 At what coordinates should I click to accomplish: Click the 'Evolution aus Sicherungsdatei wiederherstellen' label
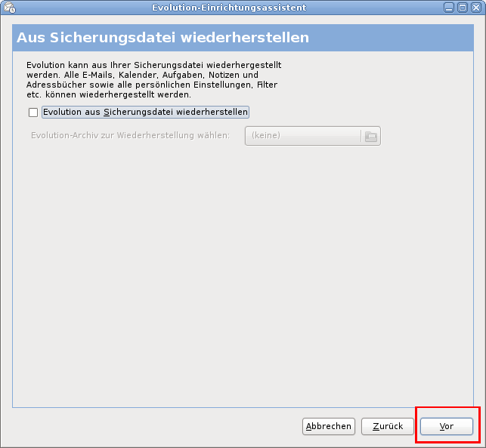coord(145,113)
